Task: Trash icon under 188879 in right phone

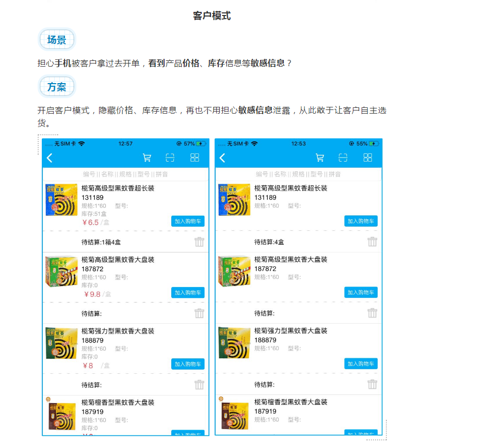Action: pyautogui.click(x=372, y=385)
